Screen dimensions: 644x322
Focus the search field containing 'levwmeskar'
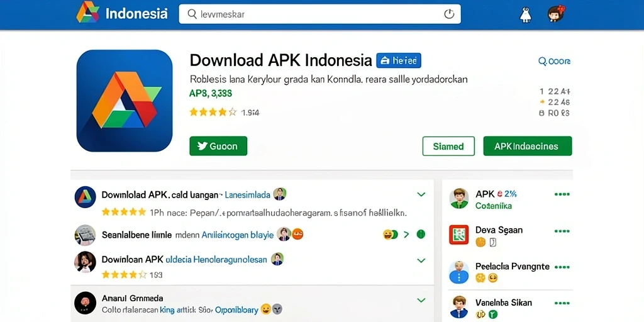319,14
